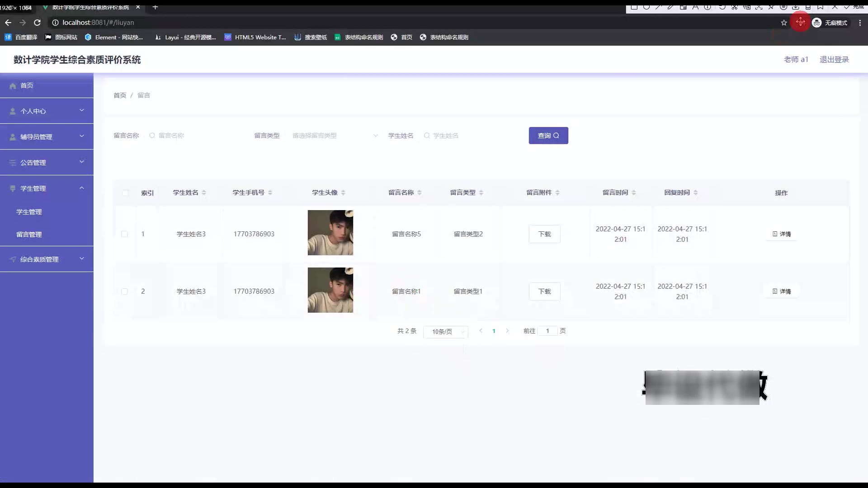Expand the 辅导员管理 sidebar menu
Image resolution: width=868 pixels, height=488 pixels.
47,136
